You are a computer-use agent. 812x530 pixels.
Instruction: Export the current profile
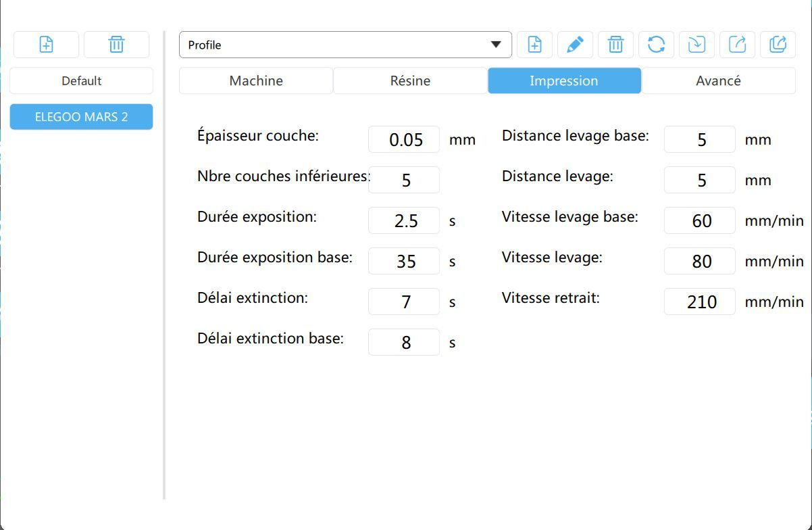737,45
